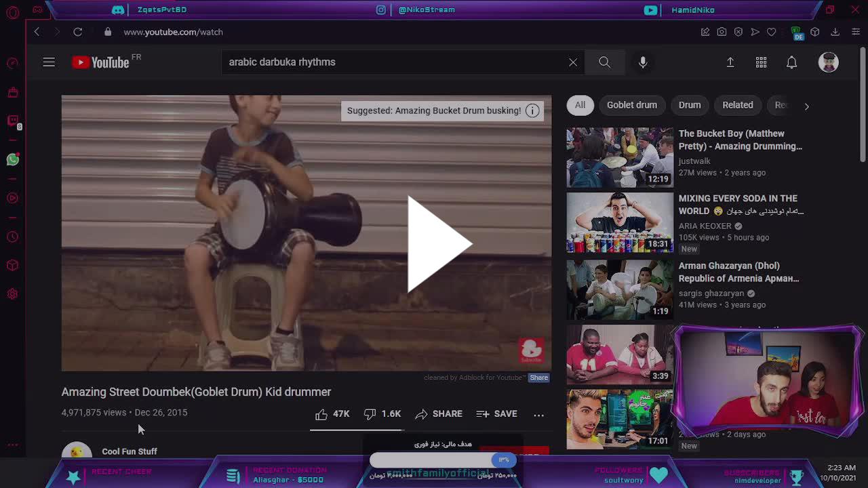Screen dimensions: 868x488
Task: Click the SHARE button under video
Action: point(439,414)
